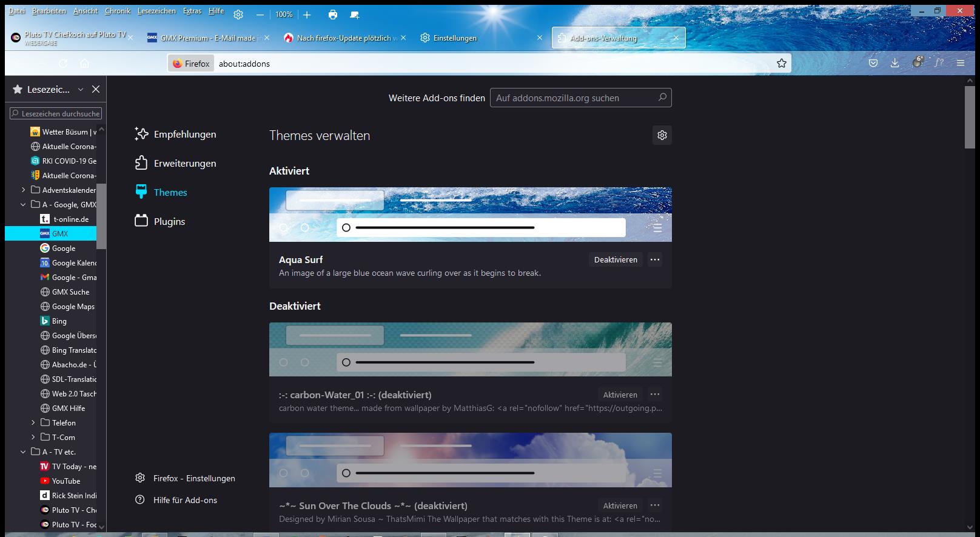Screen dimensions: 980x537
Task: Open the YouTube bookmark
Action: [x=60, y=481]
